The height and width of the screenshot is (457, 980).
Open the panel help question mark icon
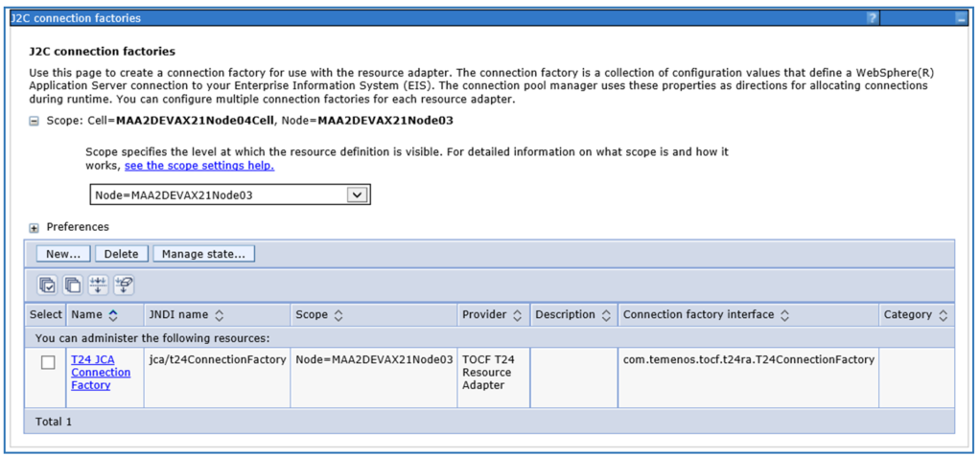tap(872, 18)
